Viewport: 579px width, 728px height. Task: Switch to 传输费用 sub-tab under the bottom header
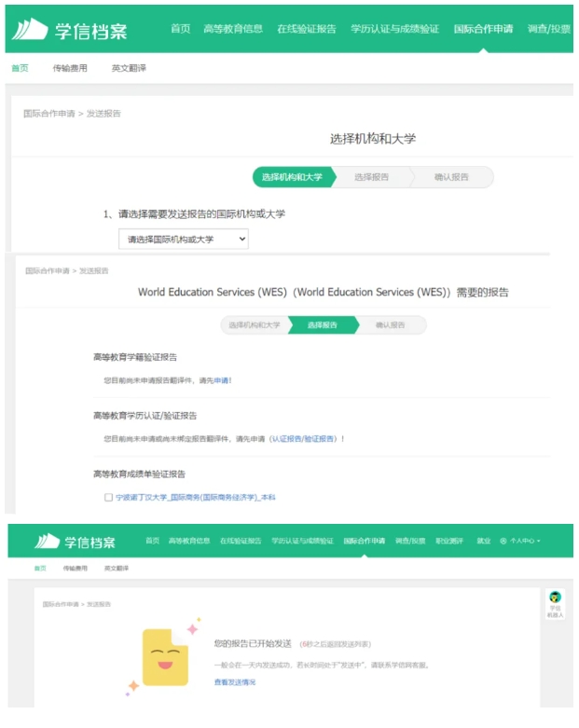(76, 569)
